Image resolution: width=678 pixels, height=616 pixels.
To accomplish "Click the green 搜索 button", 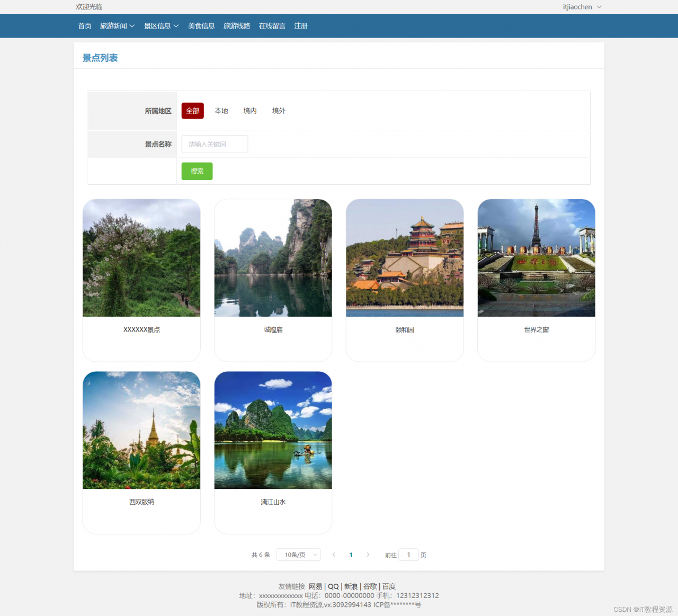I will [197, 171].
